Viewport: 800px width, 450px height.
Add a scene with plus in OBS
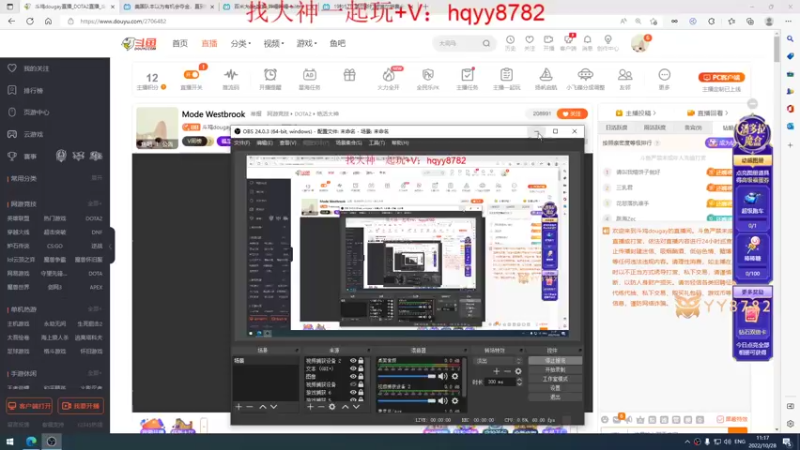238,407
